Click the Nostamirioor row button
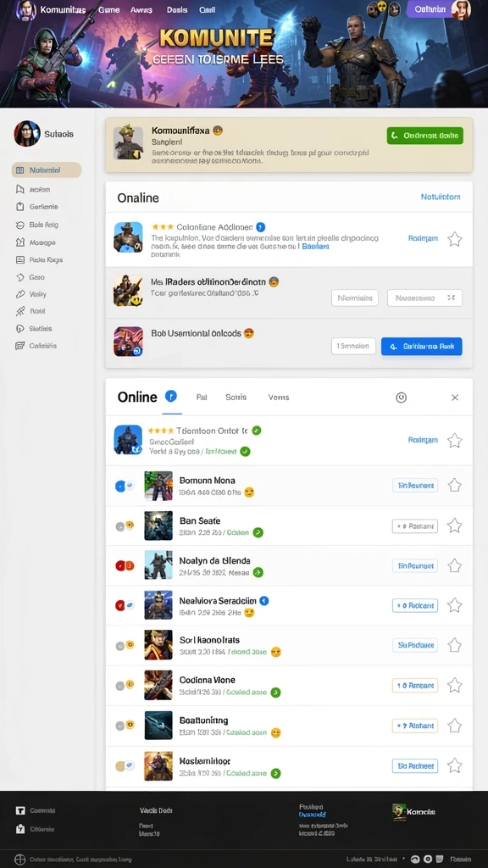The image size is (488, 868). tap(415, 765)
